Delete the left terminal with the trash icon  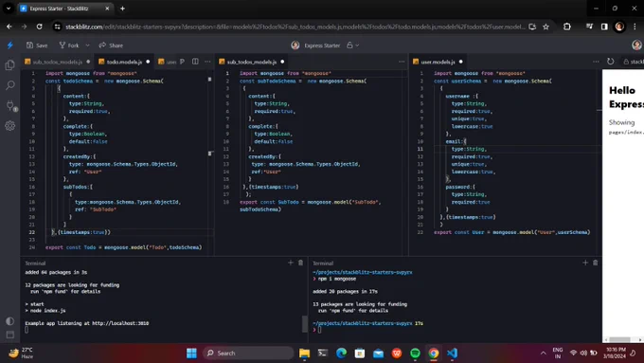click(300, 263)
